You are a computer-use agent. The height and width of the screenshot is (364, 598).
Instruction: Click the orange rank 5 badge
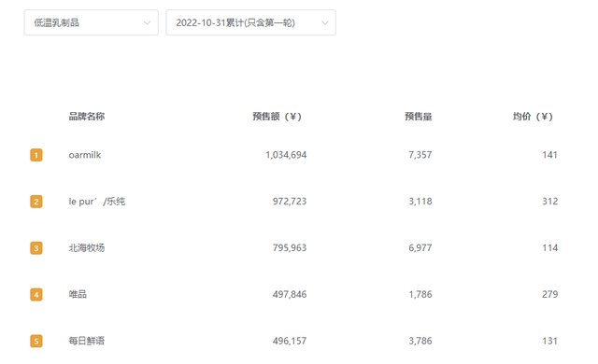36,341
